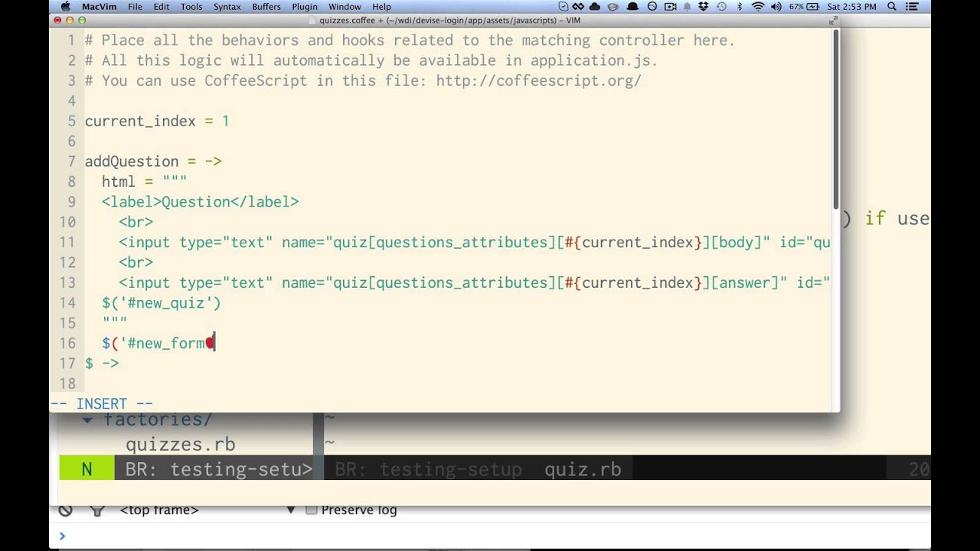Click the console filter funnel icon
The height and width of the screenshot is (551, 980).
coord(97,510)
